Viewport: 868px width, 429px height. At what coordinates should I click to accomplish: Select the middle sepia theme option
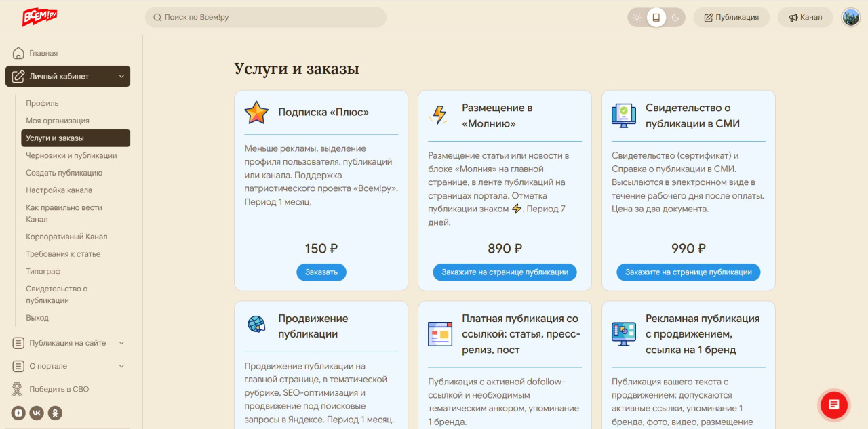[x=656, y=18]
